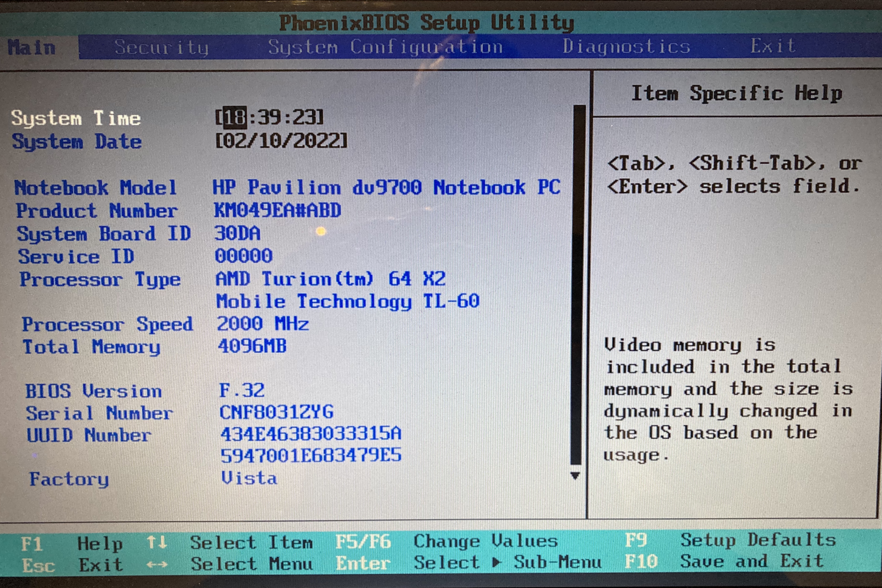The width and height of the screenshot is (882, 588).
Task: Click F9 Setup Defaults label
Action: tap(636, 540)
